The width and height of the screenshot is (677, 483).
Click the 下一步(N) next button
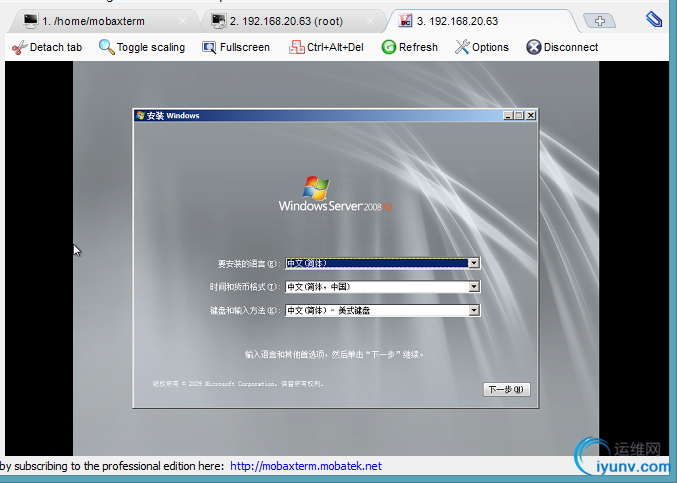click(x=506, y=389)
